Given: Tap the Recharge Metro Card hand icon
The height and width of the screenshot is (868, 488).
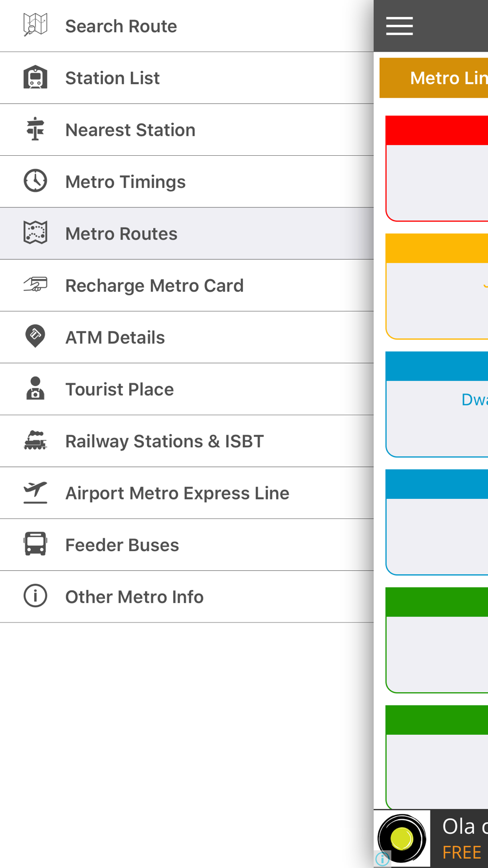Looking at the screenshot, I should [35, 285].
